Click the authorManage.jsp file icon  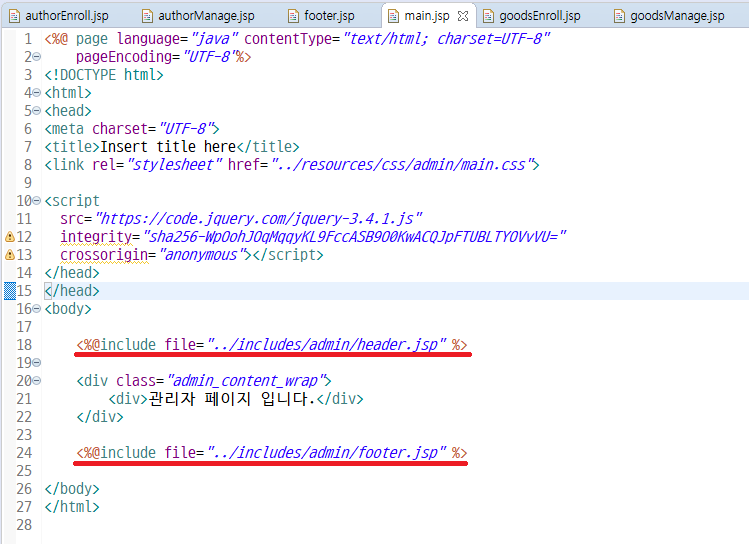[148, 16]
